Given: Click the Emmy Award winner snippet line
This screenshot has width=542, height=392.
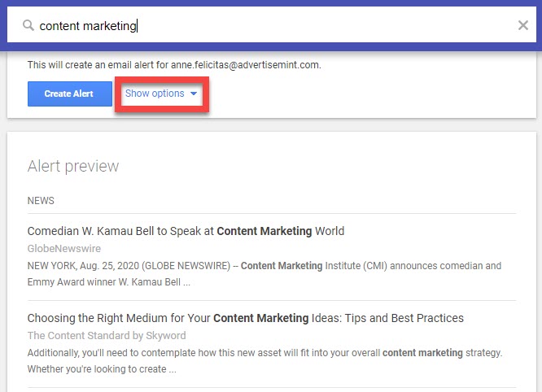Looking at the screenshot, I should coord(108,282).
